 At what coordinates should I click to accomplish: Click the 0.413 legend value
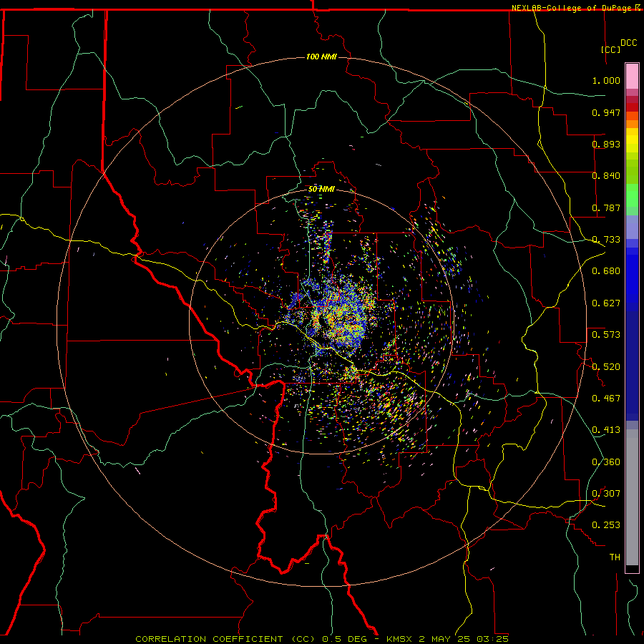[x=606, y=430]
